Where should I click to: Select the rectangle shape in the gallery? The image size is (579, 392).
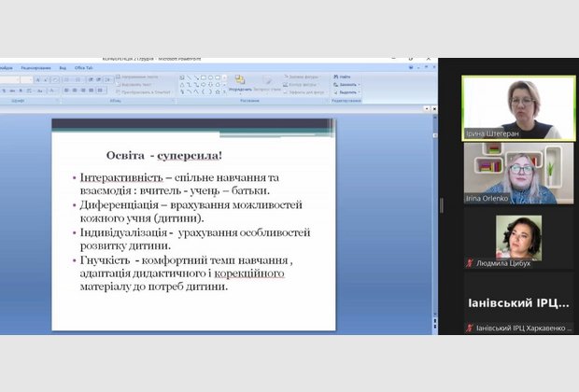click(204, 77)
